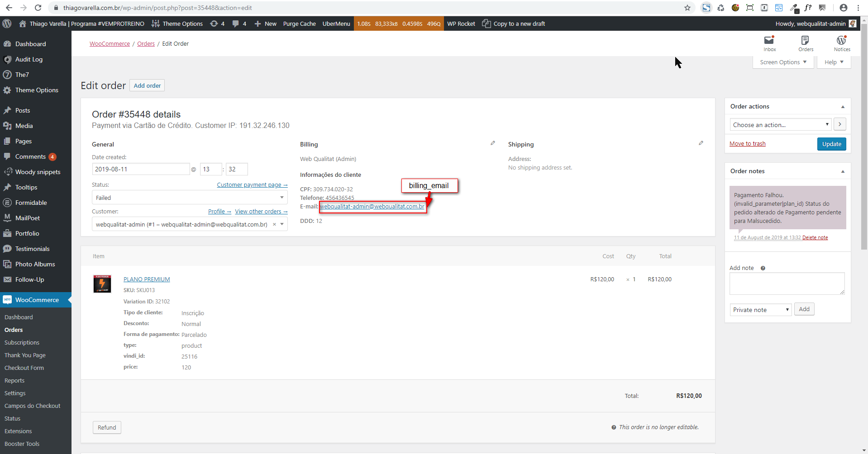Open the PLANO PREMIUM product link
This screenshot has width=868, height=454.
tap(147, 279)
